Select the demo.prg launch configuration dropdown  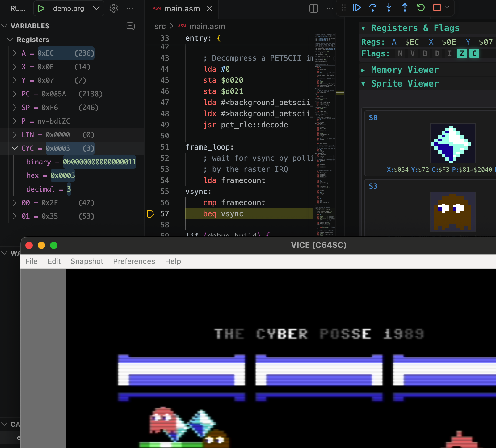pyautogui.click(x=76, y=8)
